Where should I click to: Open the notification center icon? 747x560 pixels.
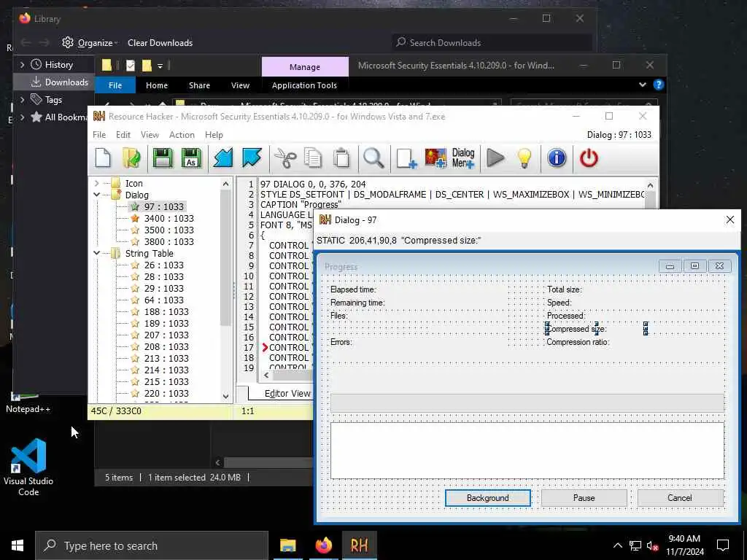pos(723,545)
